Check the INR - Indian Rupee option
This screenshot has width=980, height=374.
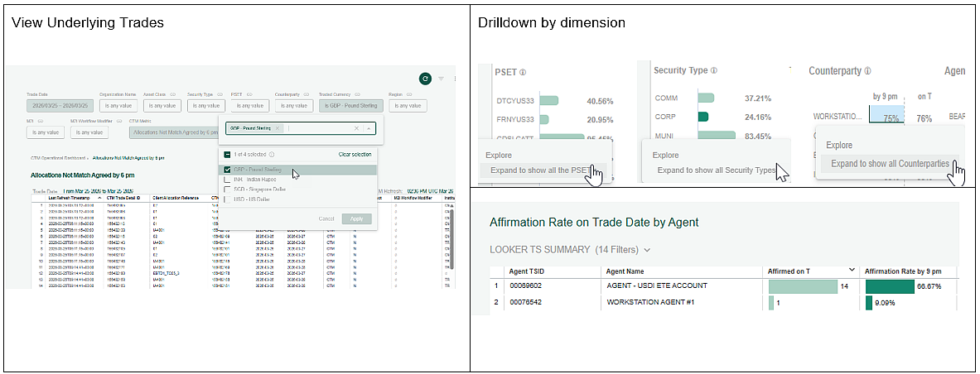coord(227,180)
